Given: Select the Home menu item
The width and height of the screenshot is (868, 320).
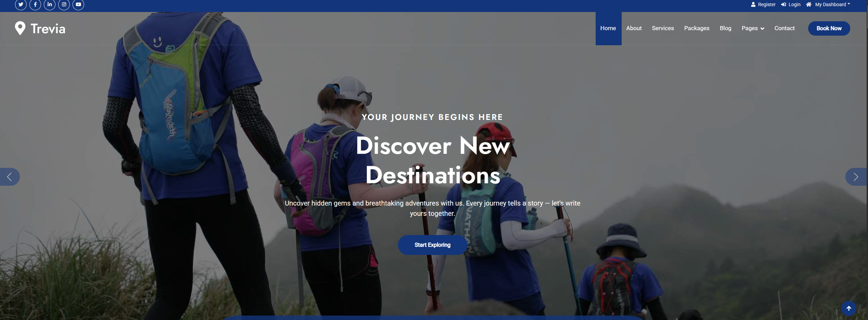Looking at the screenshot, I should [x=608, y=28].
